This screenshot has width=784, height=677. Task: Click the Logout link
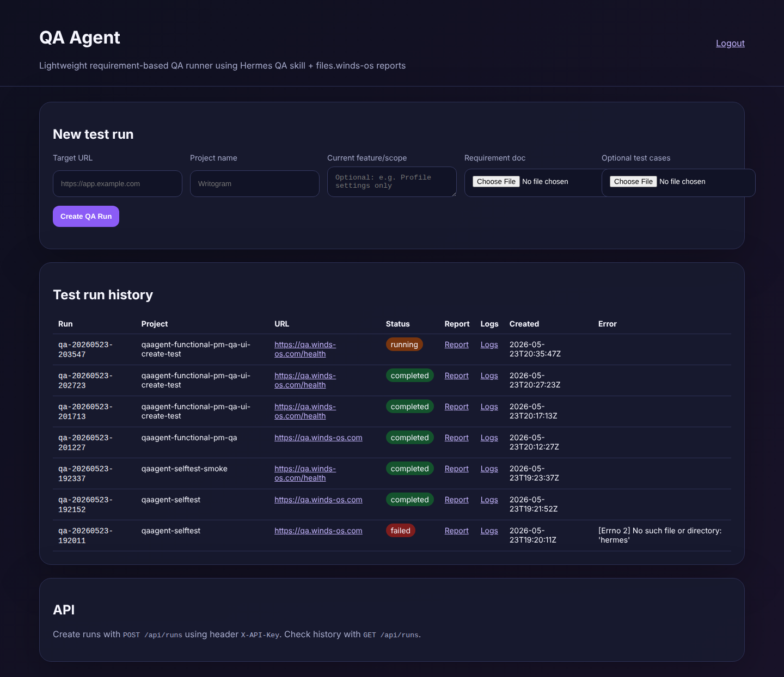[730, 44]
